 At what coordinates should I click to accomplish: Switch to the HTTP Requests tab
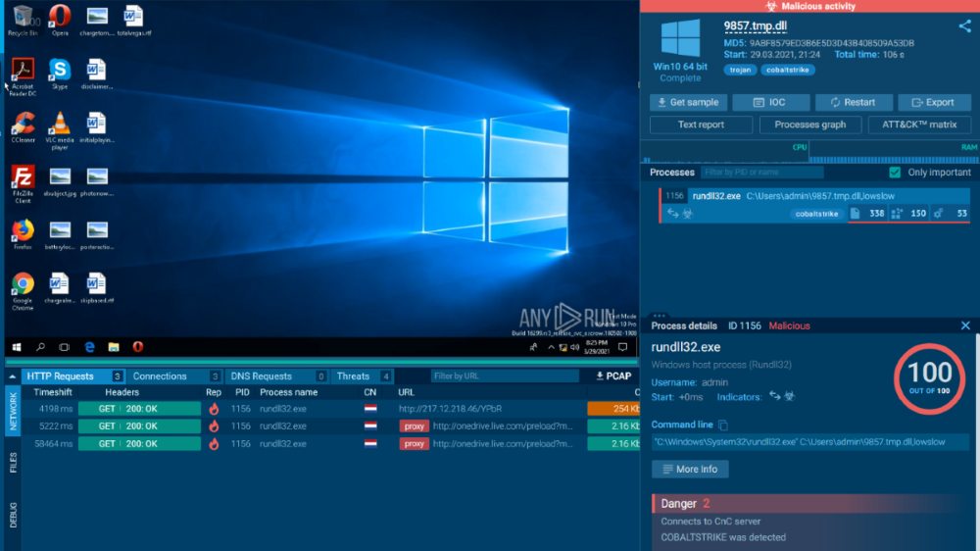(x=73, y=376)
